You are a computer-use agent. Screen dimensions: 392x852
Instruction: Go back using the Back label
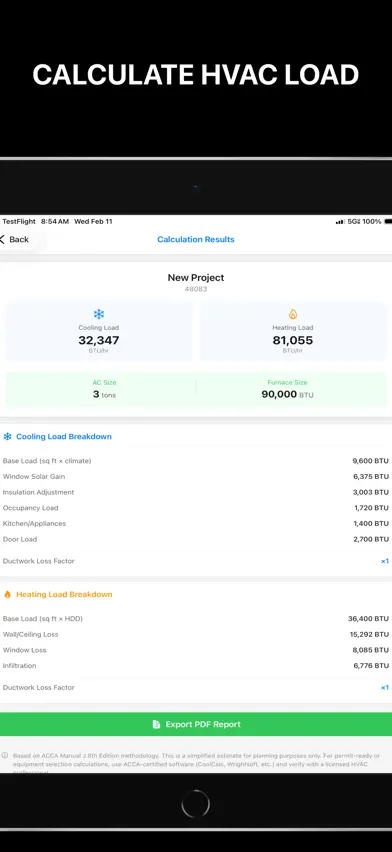[19, 240]
